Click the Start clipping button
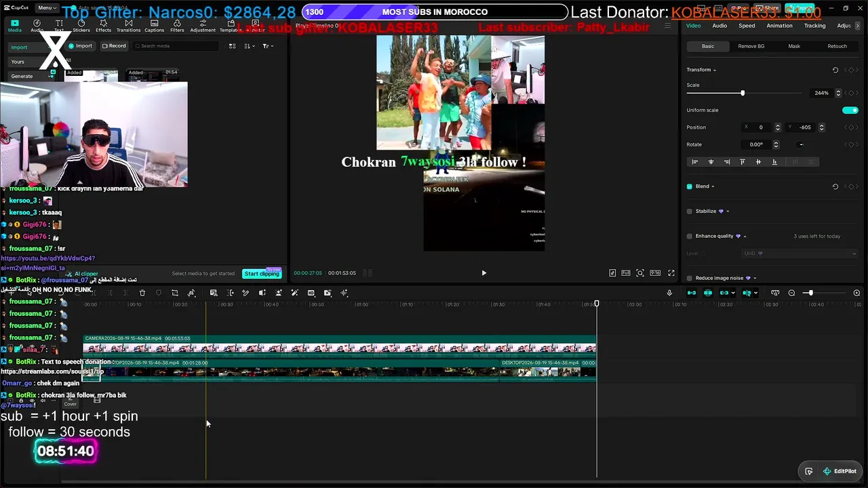The width and height of the screenshot is (868, 488). click(262, 273)
